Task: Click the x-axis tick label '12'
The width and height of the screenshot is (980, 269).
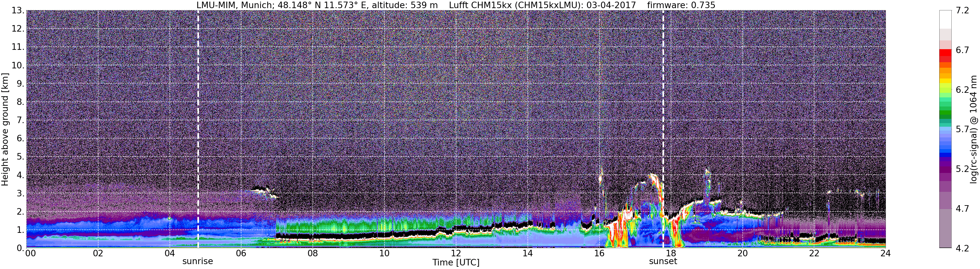Action: [456, 253]
